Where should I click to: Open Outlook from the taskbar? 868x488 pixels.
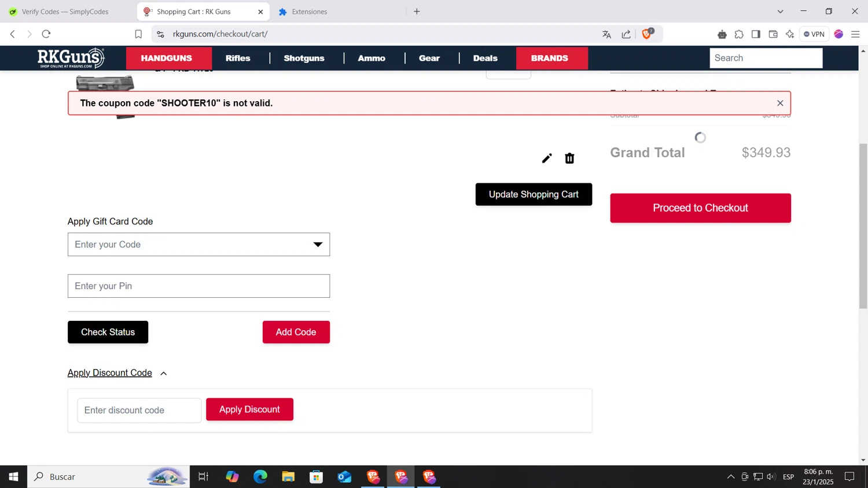tap(344, 476)
